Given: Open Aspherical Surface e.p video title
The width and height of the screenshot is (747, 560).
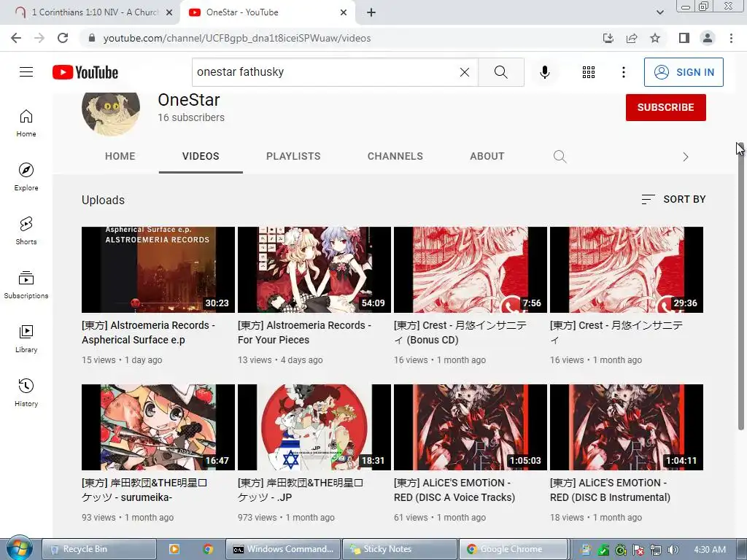Looking at the screenshot, I should point(148,332).
